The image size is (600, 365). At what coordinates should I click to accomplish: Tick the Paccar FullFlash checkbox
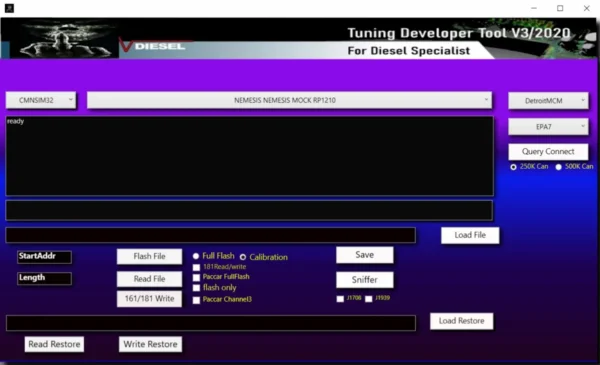pos(196,277)
